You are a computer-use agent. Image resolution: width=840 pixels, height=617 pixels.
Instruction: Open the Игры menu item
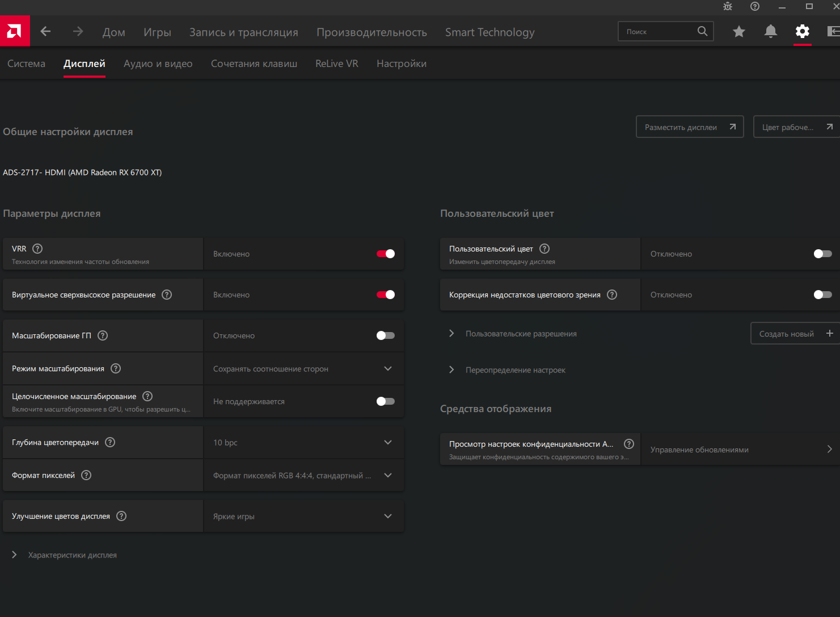[157, 32]
